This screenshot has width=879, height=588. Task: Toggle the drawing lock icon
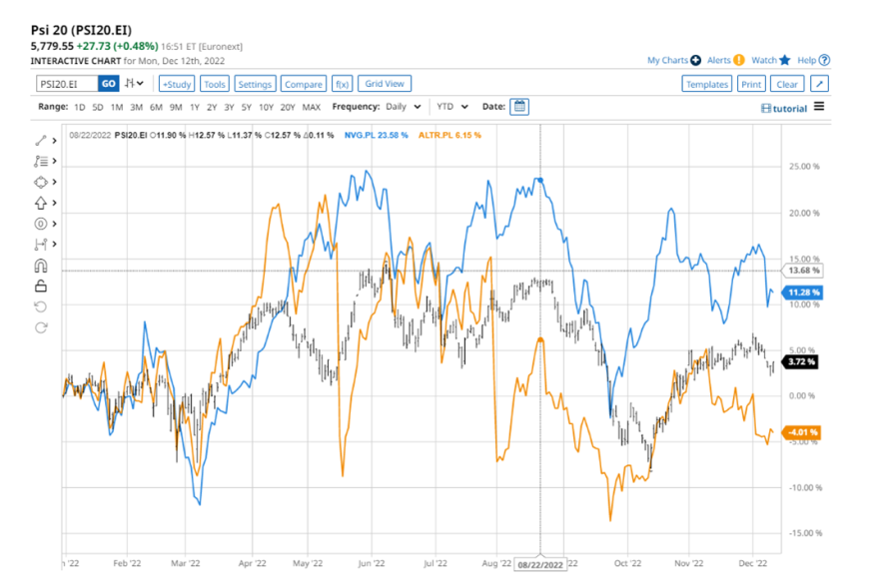point(40,287)
